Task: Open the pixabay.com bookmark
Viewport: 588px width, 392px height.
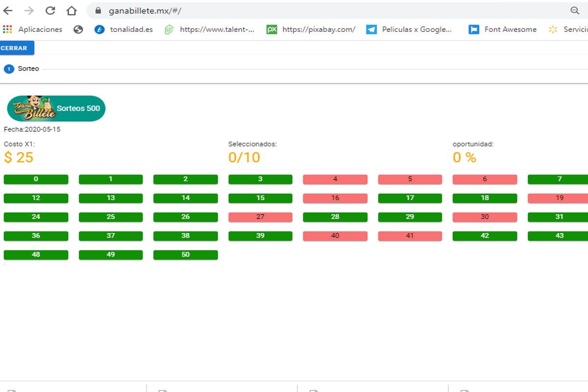Action: tap(311, 29)
